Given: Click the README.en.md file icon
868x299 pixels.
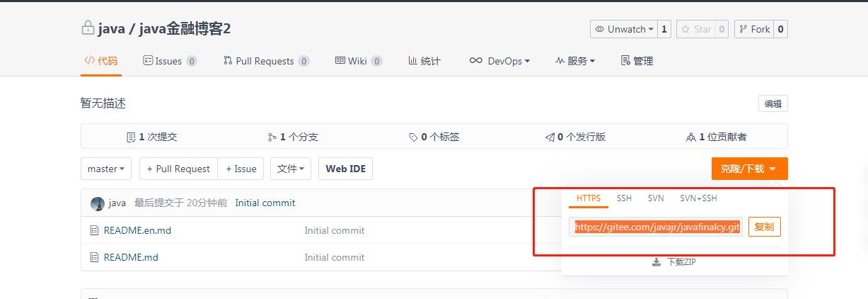Looking at the screenshot, I should [x=94, y=230].
